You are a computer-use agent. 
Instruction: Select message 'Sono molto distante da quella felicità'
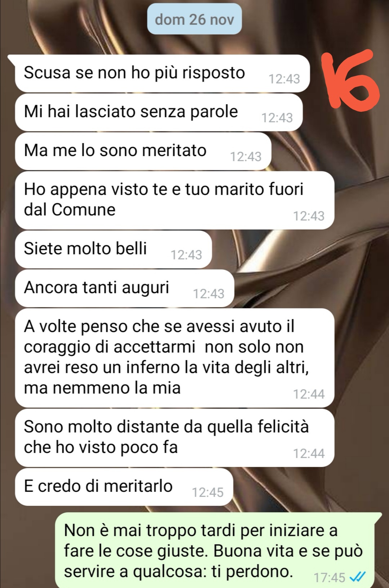[174, 438]
